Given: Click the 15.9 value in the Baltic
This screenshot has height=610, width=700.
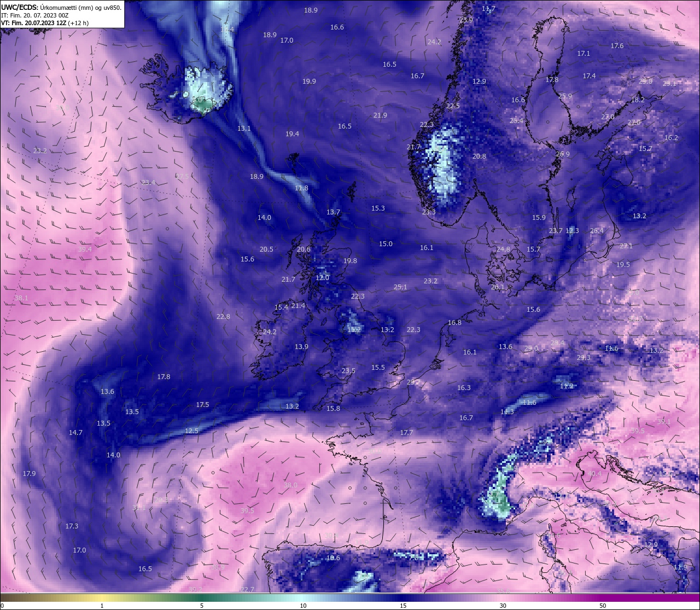Looking at the screenshot, I should click(539, 218).
